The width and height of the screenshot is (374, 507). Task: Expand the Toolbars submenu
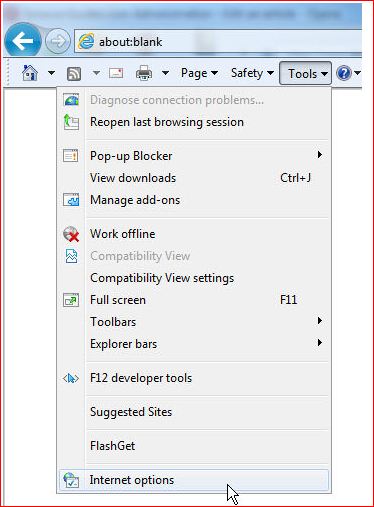pyautogui.click(x=194, y=322)
